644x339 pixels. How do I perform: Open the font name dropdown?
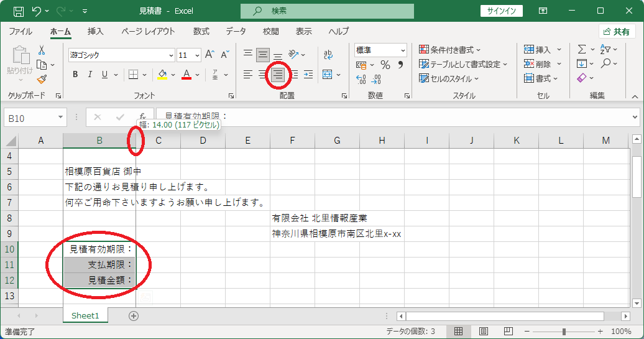coord(172,55)
